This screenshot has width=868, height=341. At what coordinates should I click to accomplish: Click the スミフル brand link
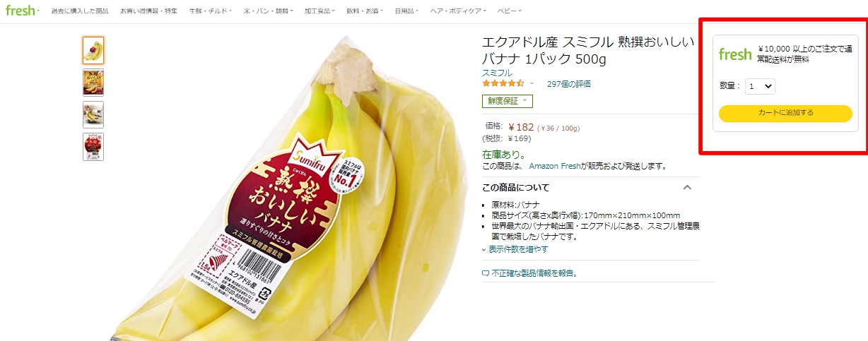pyautogui.click(x=497, y=73)
